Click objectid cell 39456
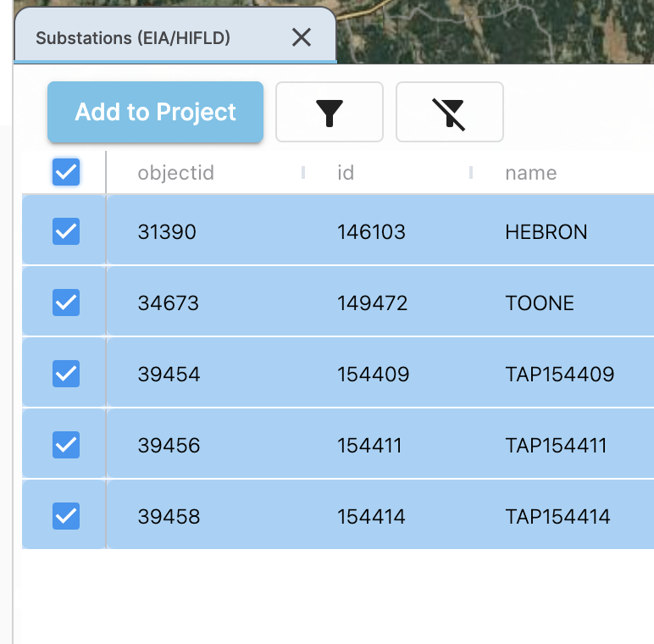Image resolution: width=654 pixels, height=644 pixels. click(169, 446)
